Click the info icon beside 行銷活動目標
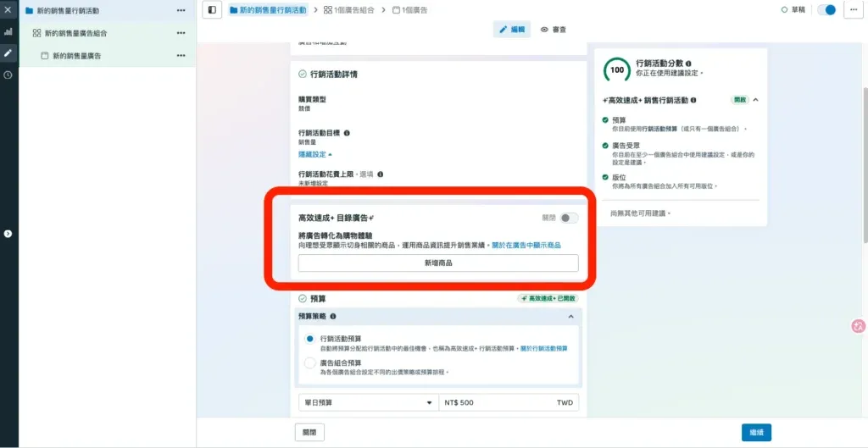Screen dimensions: 868x448 point(347,133)
